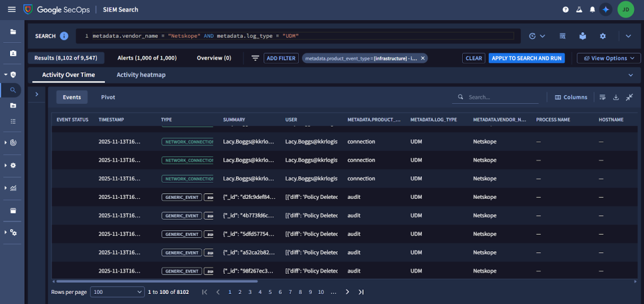Select the Activity Over Time tab

click(69, 75)
